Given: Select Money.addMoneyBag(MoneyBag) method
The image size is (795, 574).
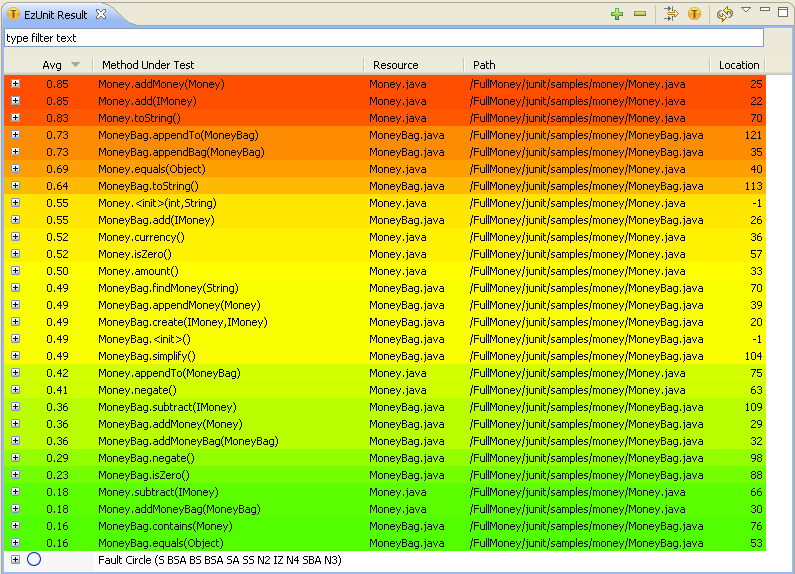Looking at the screenshot, I should 179,509.
